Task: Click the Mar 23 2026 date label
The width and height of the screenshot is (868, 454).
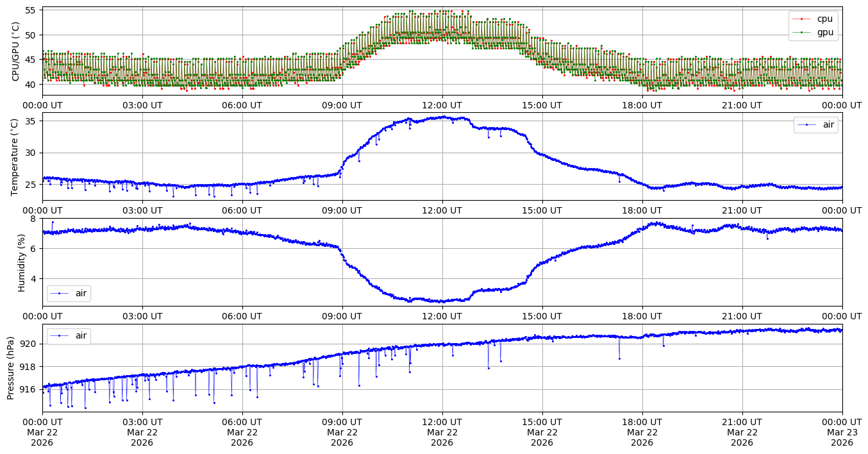Action: point(842,432)
